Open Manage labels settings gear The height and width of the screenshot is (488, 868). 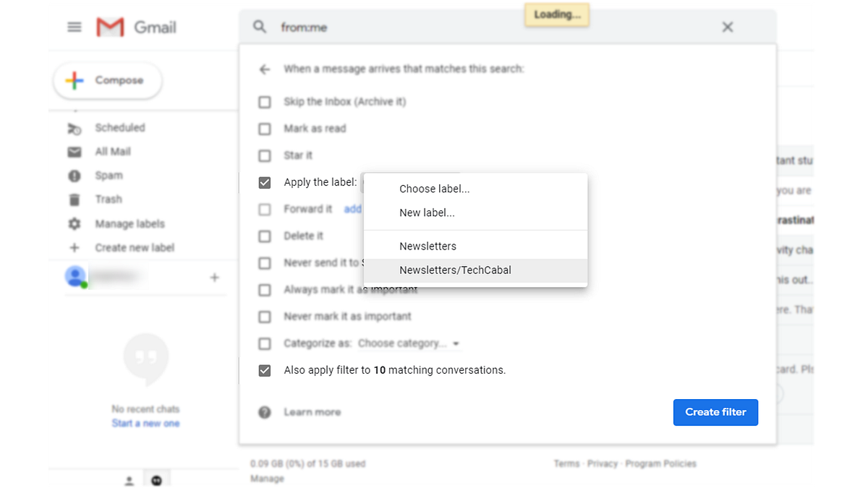pos(74,223)
